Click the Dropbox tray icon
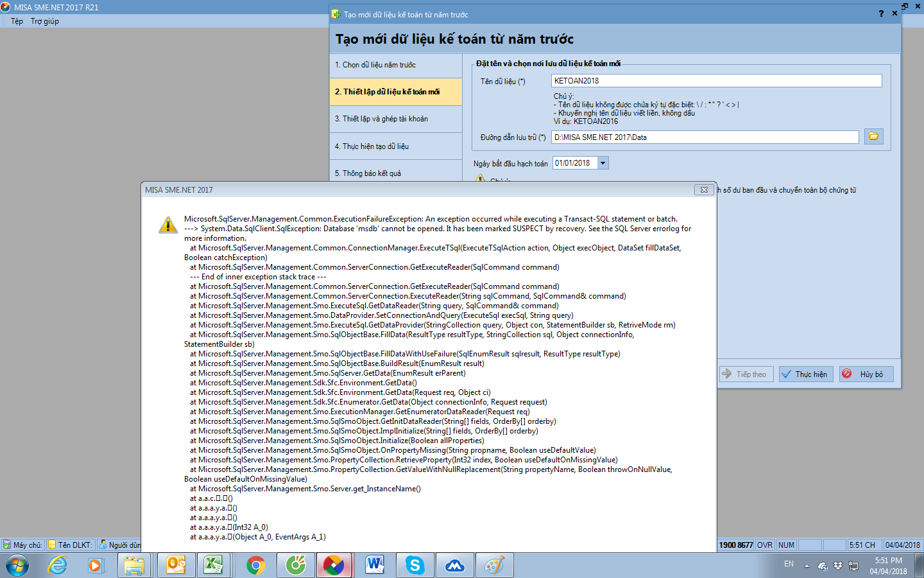924x578 pixels. coord(838,566)
